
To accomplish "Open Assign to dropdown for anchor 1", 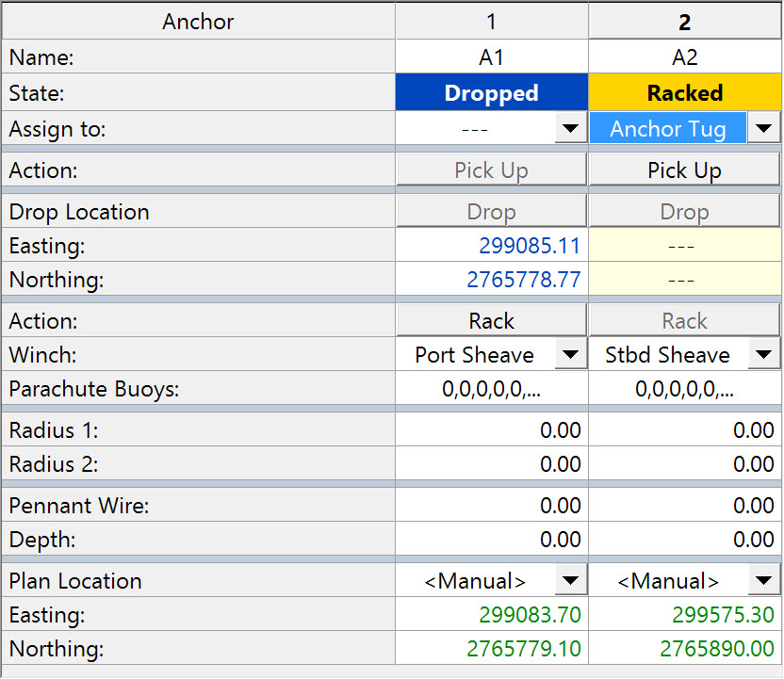I will [570, 129].
